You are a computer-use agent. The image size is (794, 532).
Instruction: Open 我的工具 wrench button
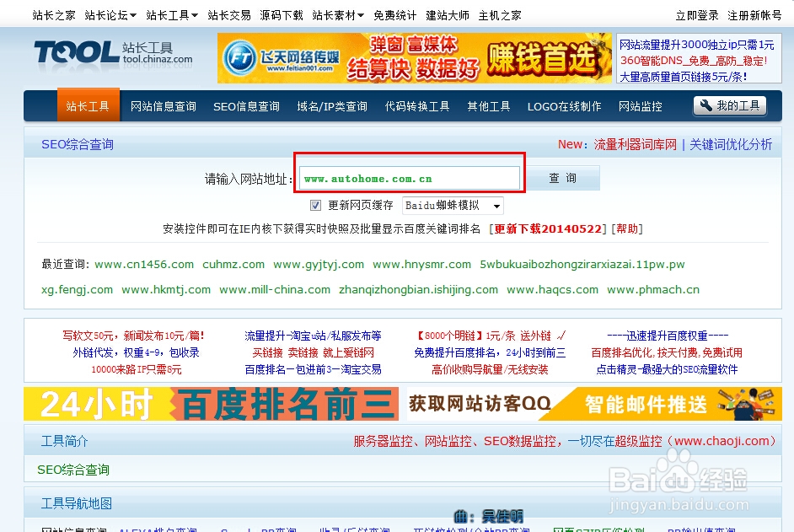click(x=730, y=106)
